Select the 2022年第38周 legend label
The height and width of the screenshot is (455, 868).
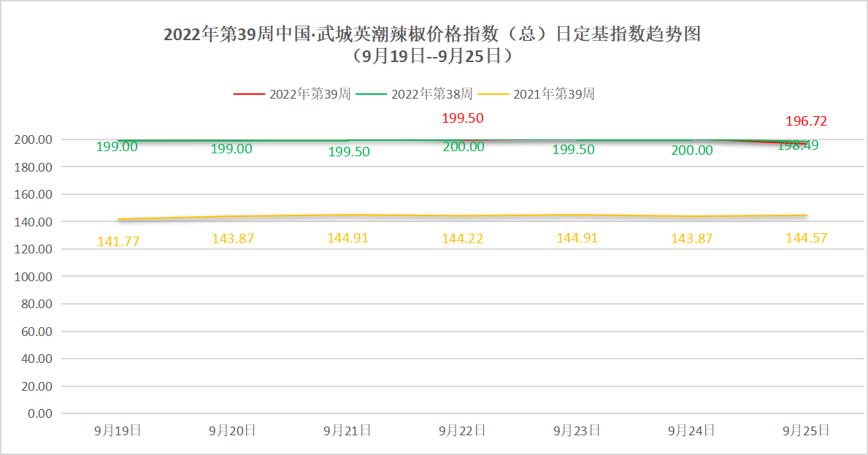(432, 94)
